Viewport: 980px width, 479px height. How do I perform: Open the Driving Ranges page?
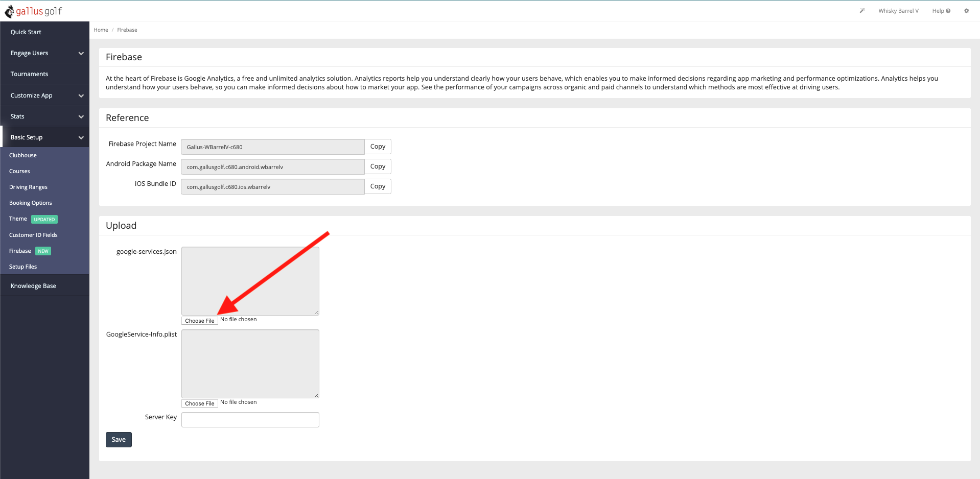28,187
